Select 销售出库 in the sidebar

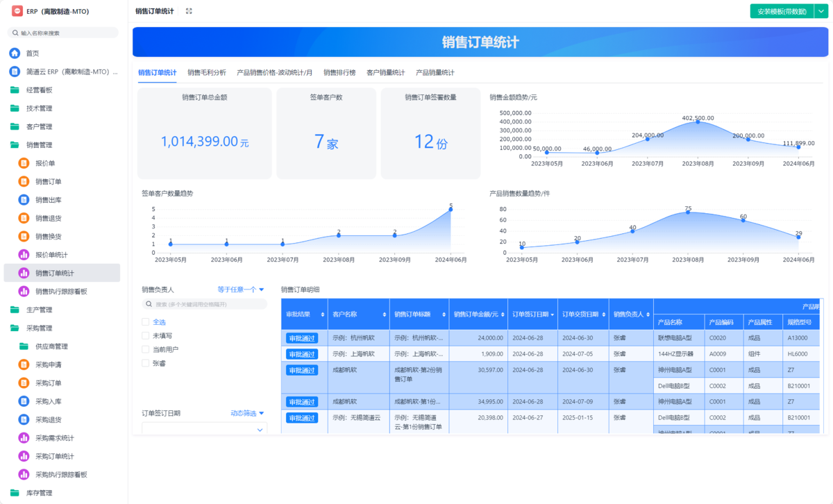pos(42,199)
